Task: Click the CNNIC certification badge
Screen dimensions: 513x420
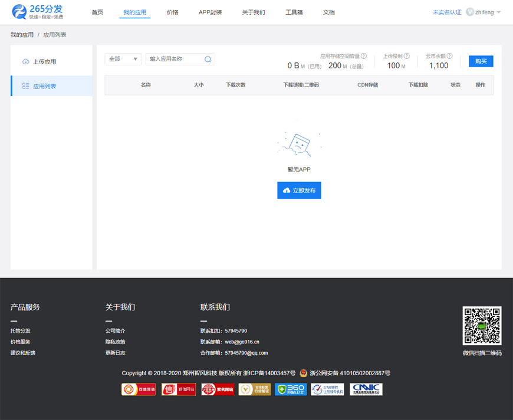Action: click(366, 389)
